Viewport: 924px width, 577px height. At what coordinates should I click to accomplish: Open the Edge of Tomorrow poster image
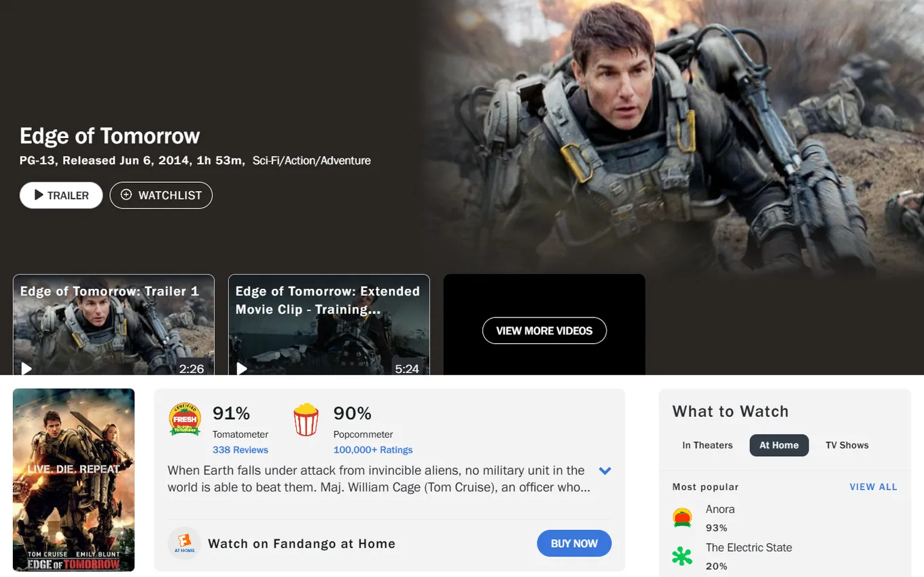point(73,480)
